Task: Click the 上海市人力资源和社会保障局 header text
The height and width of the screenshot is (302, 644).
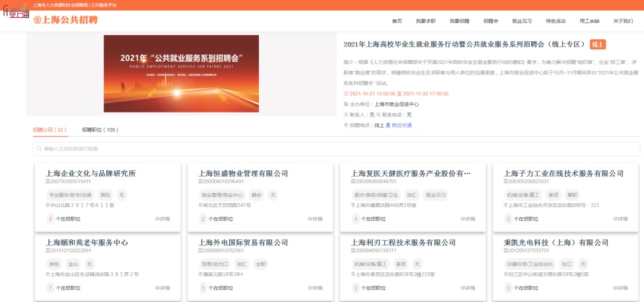Action: click(61, 5)
